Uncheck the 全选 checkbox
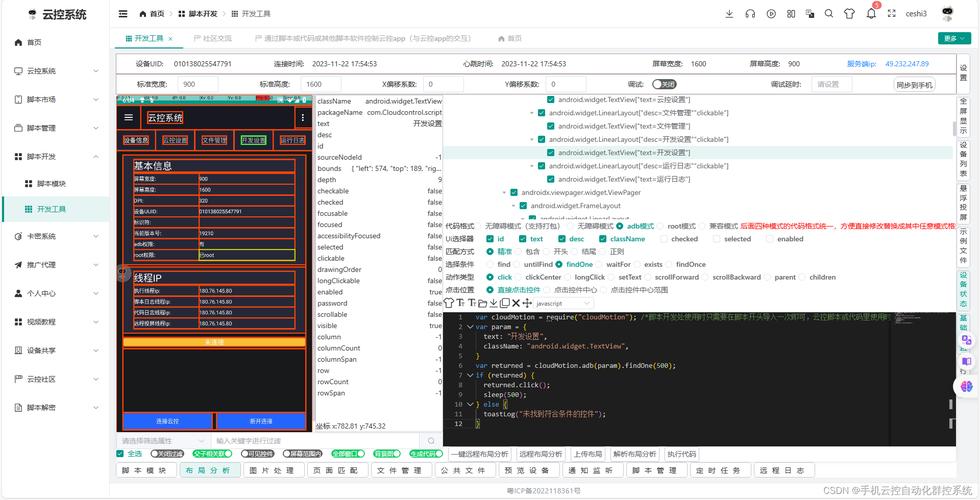This screenshot has height=500, width=980. [120, 454]
